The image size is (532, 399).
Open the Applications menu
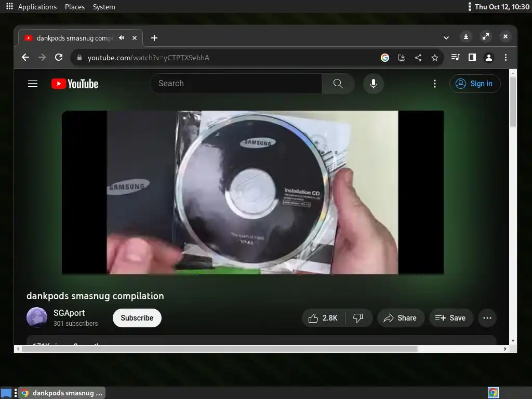click(x=37, y=7)
